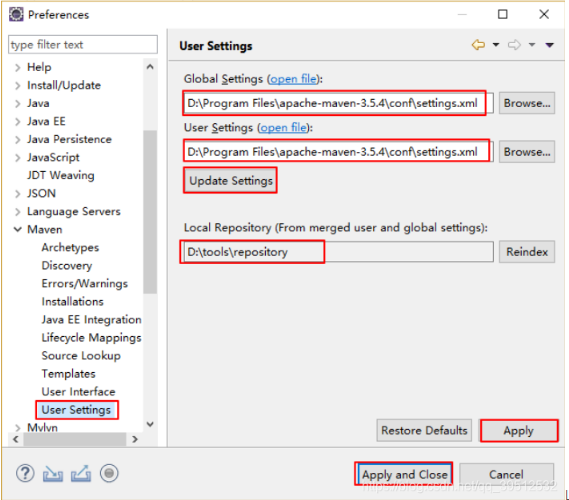This screenshot has height=500, width=569.
Task: Collapse the Maven tree node
Action: (17, 230)
